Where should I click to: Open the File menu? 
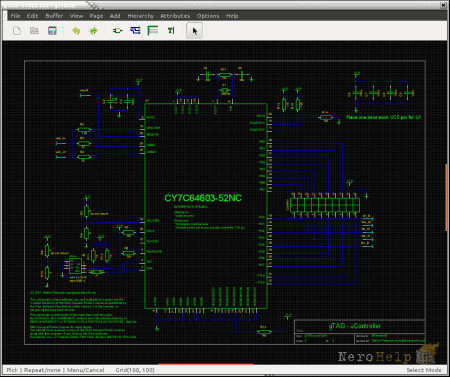pos(15,16)
